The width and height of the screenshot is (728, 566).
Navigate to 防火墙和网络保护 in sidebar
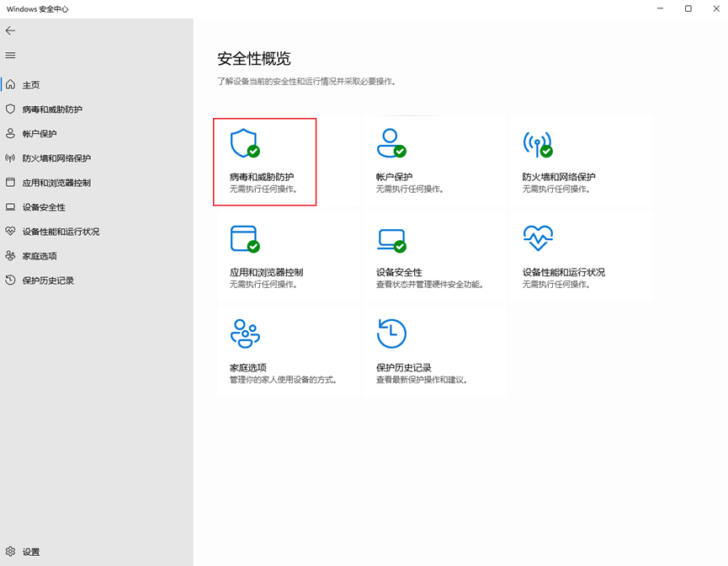pos(56,158)
